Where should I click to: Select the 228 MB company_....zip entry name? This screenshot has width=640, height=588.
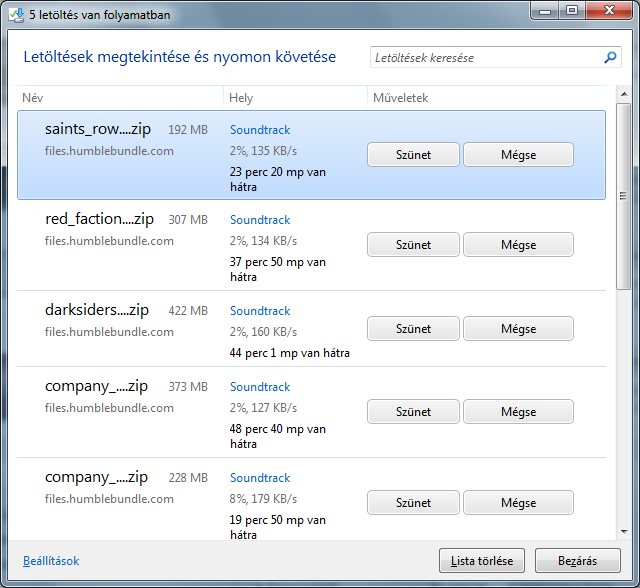pyautogui.click(x=96, y=477)
